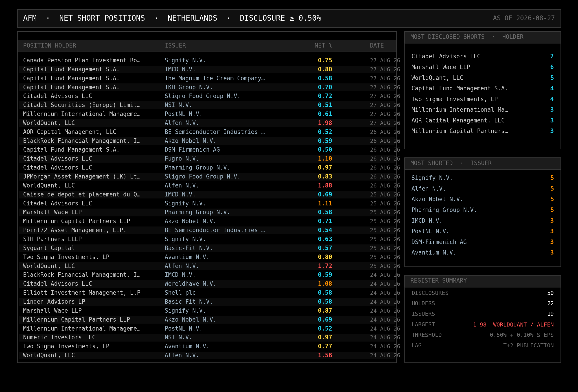The image size is (578, 392).
Task: Select AQR Capital Management, LLC table row
Action: (207, 132)
